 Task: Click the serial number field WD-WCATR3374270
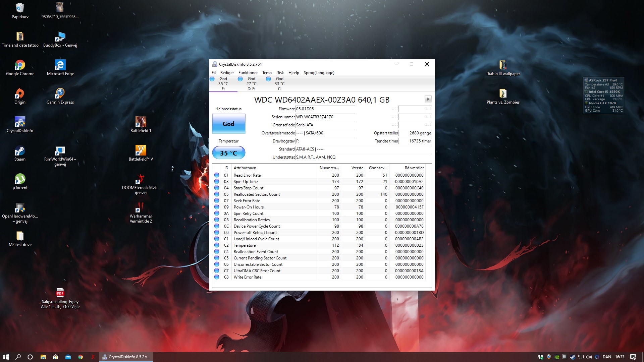(325, 117)
